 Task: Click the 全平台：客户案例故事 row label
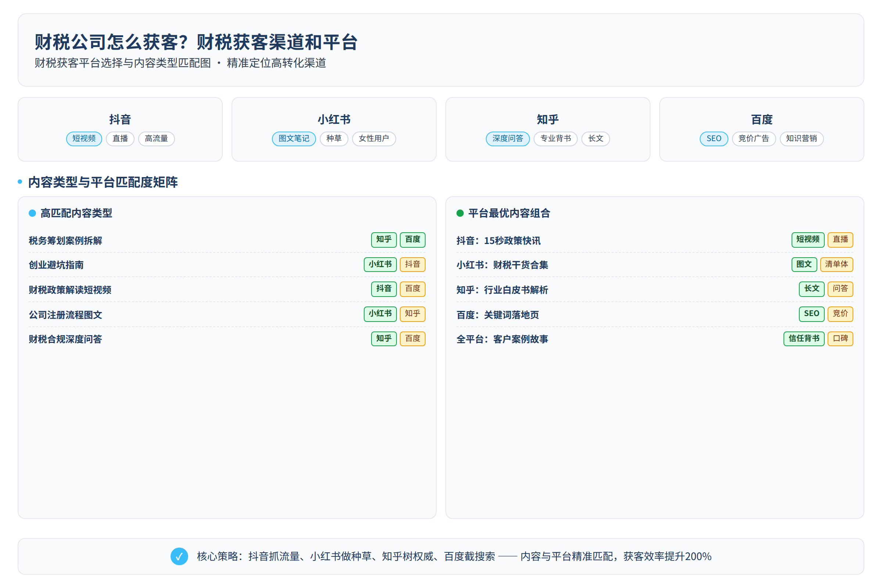(x=502, y=339)
